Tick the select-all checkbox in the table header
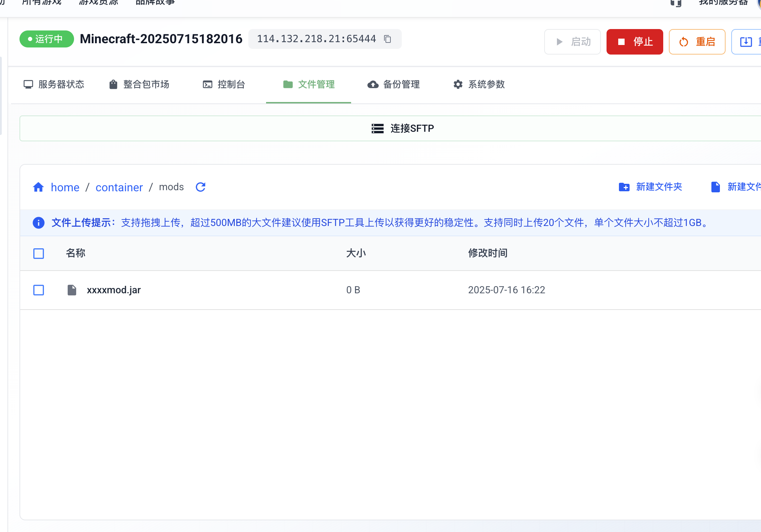The width and height of the screenshot is (761, 532). (x=39, y=254)
